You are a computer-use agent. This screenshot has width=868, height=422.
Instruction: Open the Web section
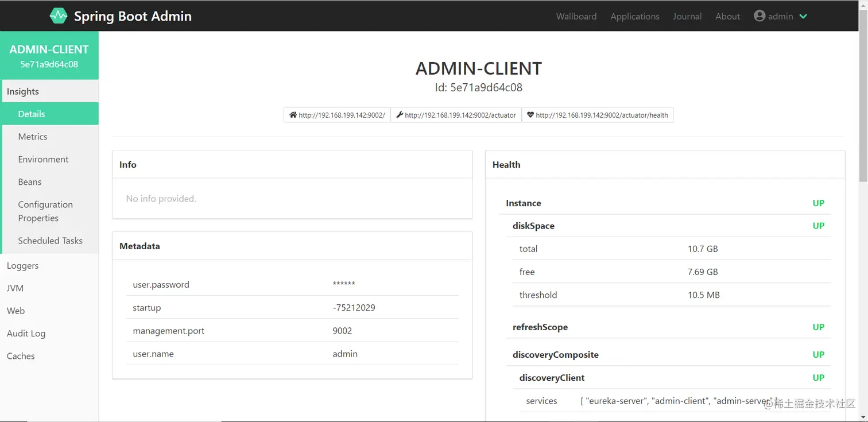tap(49, 311)
